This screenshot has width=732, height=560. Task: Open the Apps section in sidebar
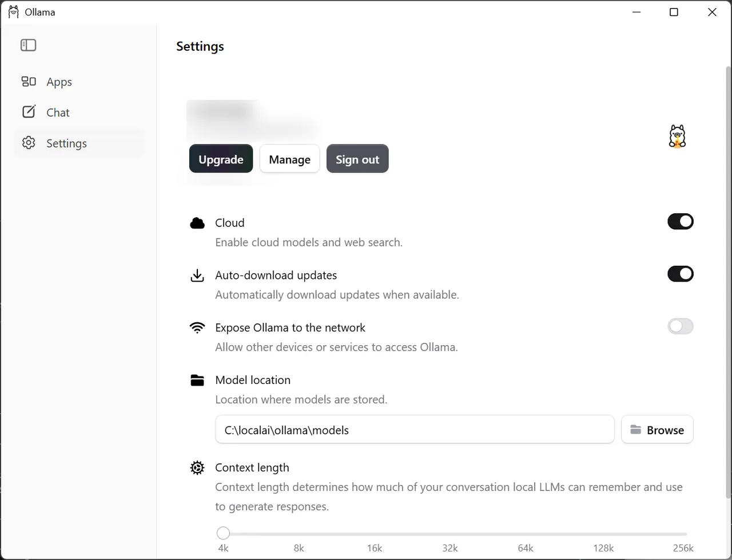coord(78,82)
